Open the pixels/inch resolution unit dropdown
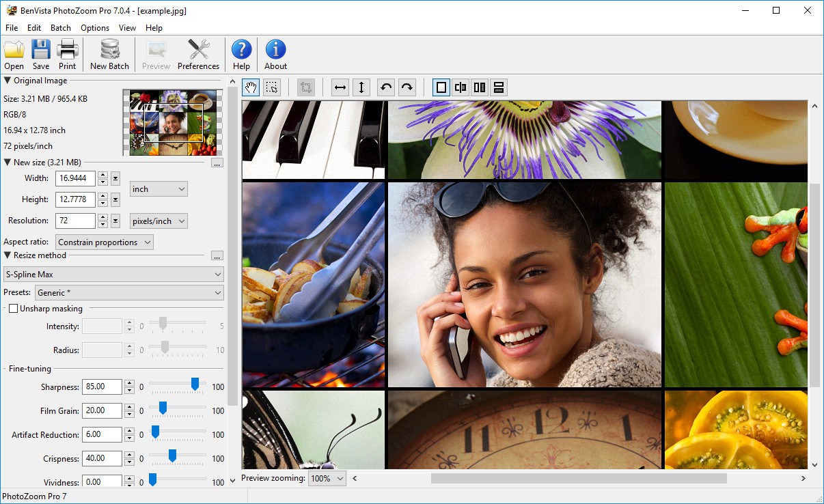 pyautogui.click(x=159, y=221)
